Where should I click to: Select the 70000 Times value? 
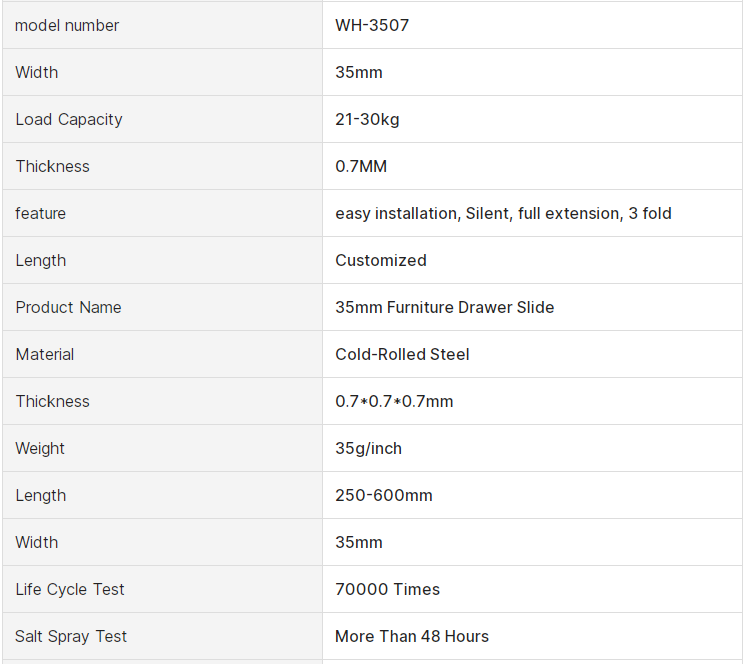(x=388, y=589)
